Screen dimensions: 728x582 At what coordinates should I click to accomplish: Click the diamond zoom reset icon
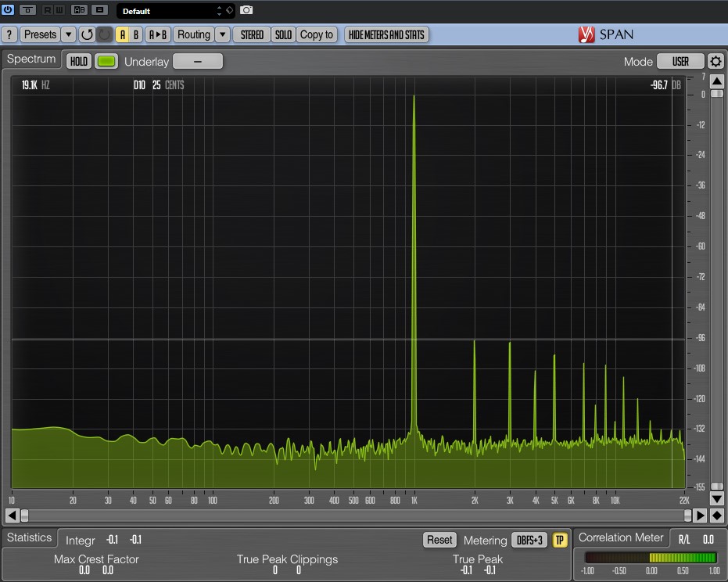717,515
